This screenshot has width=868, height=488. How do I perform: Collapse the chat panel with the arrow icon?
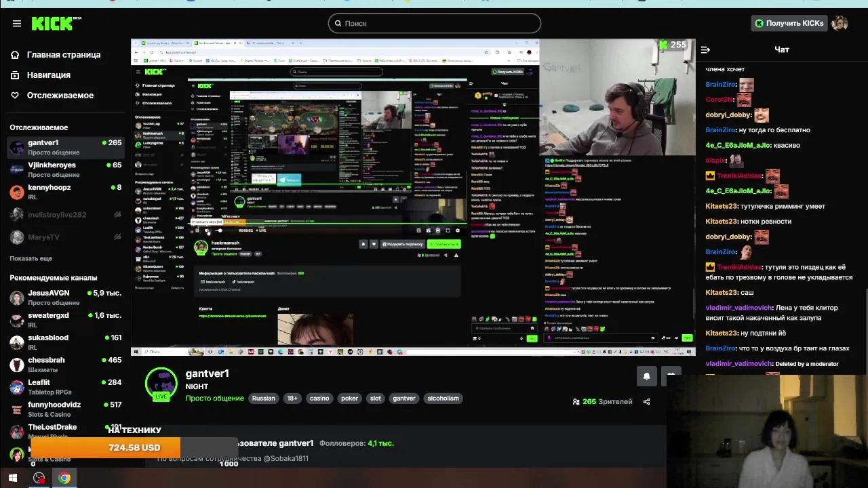[x=705, y=49]
